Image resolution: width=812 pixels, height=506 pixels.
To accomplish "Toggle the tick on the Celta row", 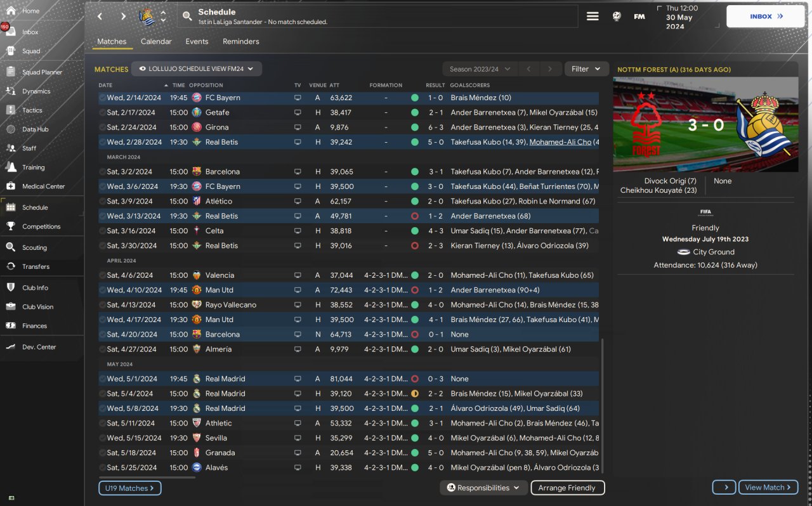I will 102,231.
